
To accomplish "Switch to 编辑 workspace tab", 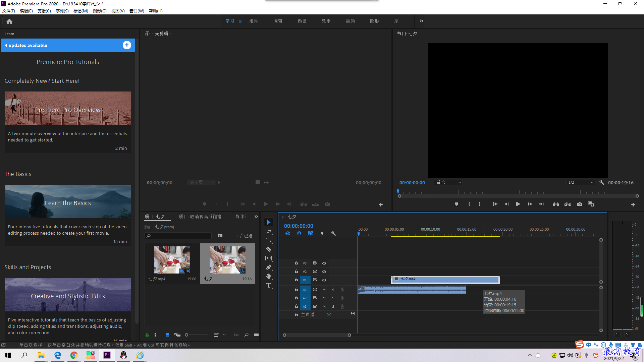I will tap(278, 21).
